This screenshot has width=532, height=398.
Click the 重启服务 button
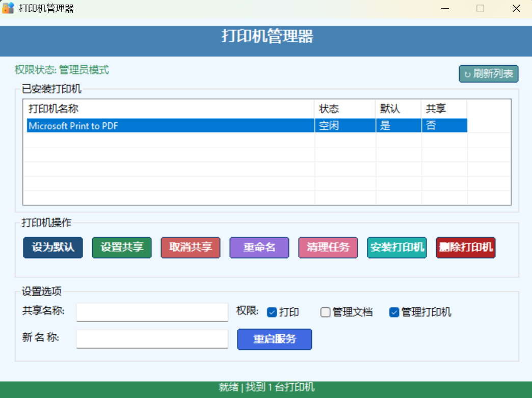point(274,339)
